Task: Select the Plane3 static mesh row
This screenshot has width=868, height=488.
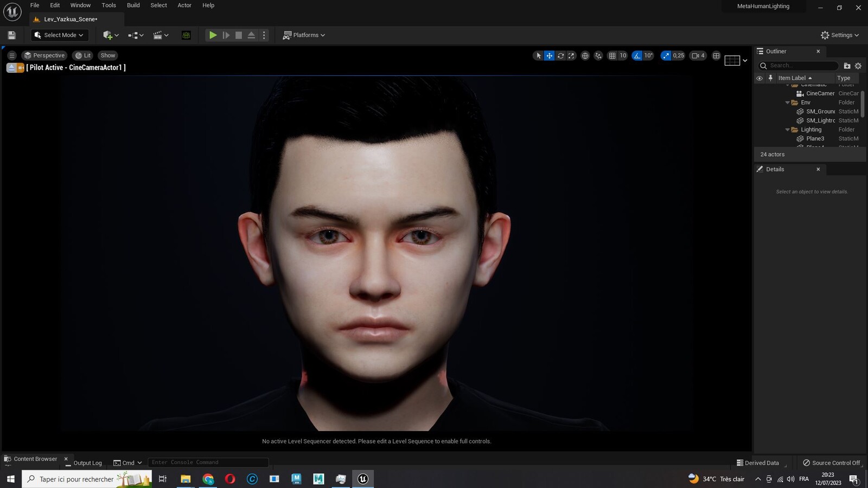Action: 807,139
